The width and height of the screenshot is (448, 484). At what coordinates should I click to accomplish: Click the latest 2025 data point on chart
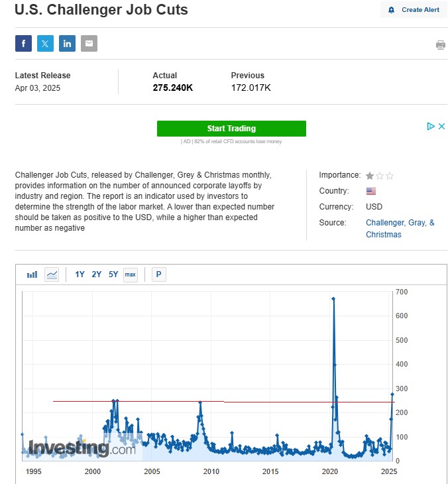(392, 394)
